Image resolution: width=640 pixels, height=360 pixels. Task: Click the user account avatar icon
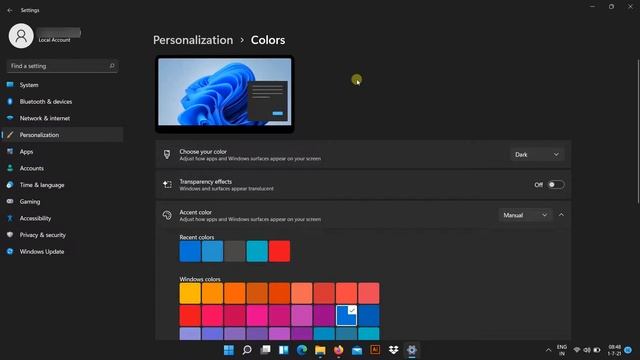tap(21, 36)
